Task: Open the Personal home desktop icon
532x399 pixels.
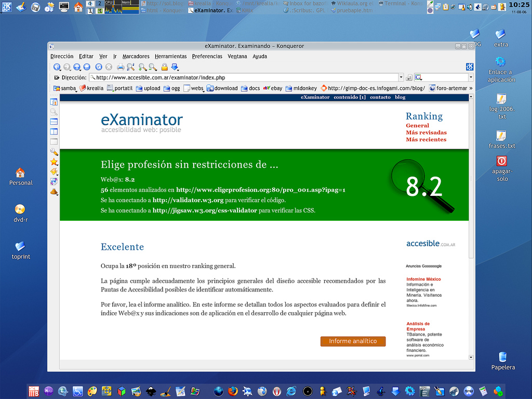Action: (21, 177)
